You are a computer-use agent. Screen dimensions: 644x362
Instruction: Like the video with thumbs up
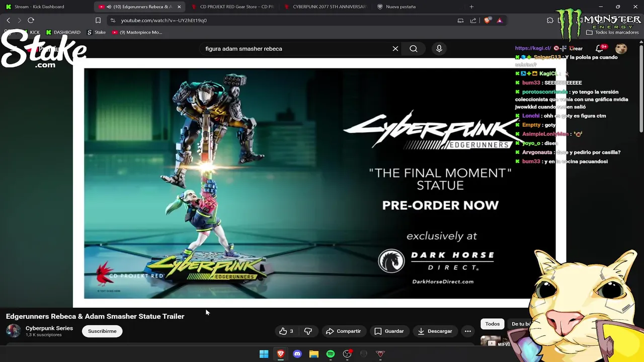pos(286,331)
